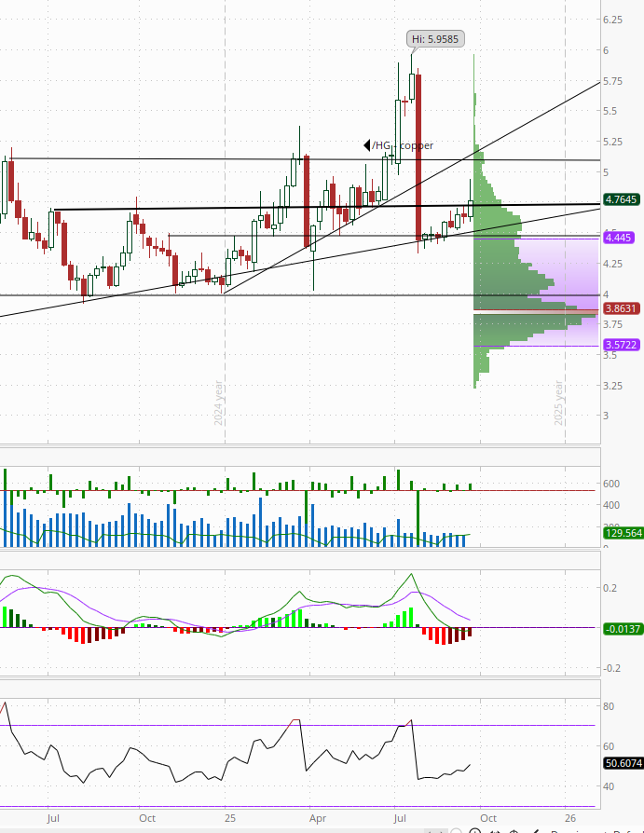The height and width of the screenshot is (833, 644).
Task: Click the 0.2 MACD axis label
Action: [610, 588]
